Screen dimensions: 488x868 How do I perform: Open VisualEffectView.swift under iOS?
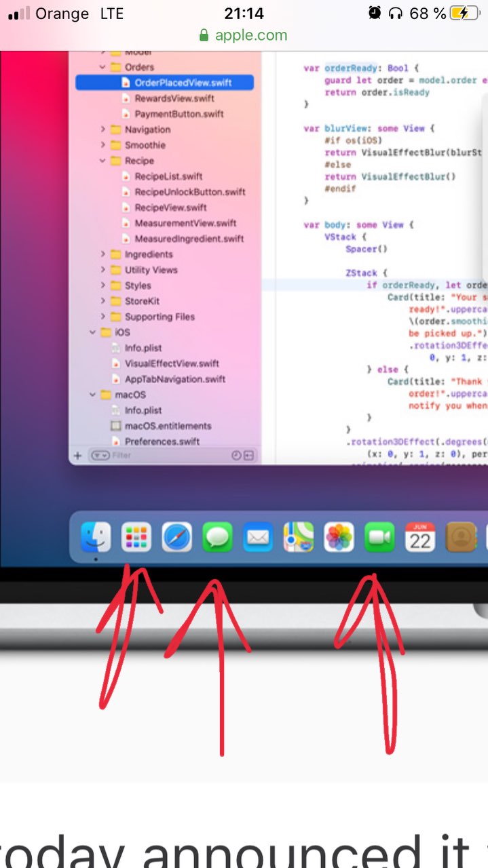[x=172, y=363]
